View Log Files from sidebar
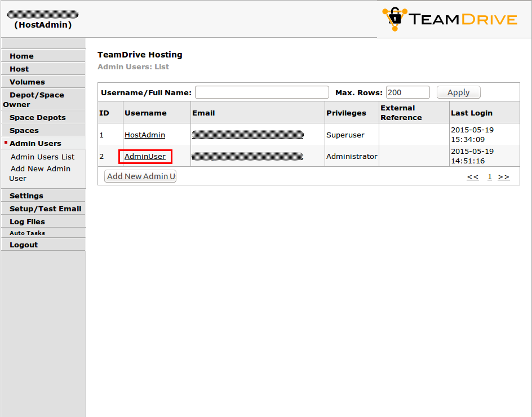This screenshot has width=532, height=417. click(x=27, y=221)
